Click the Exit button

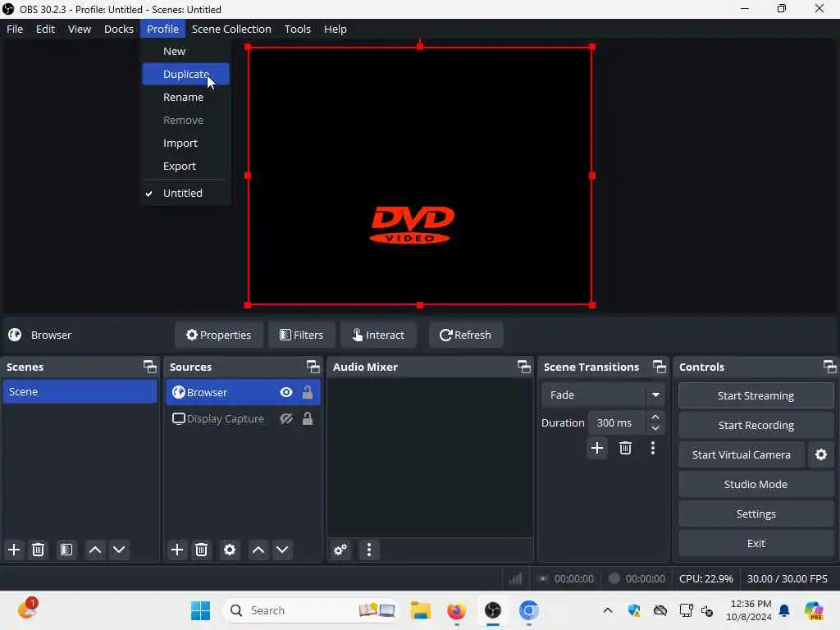coord(756,543)
